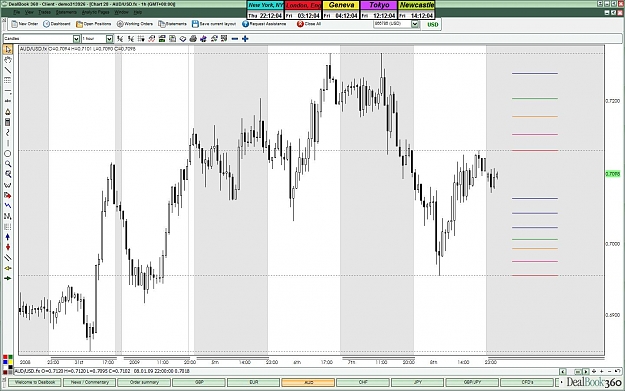Select the green right arrow tool

pos(8,278)
